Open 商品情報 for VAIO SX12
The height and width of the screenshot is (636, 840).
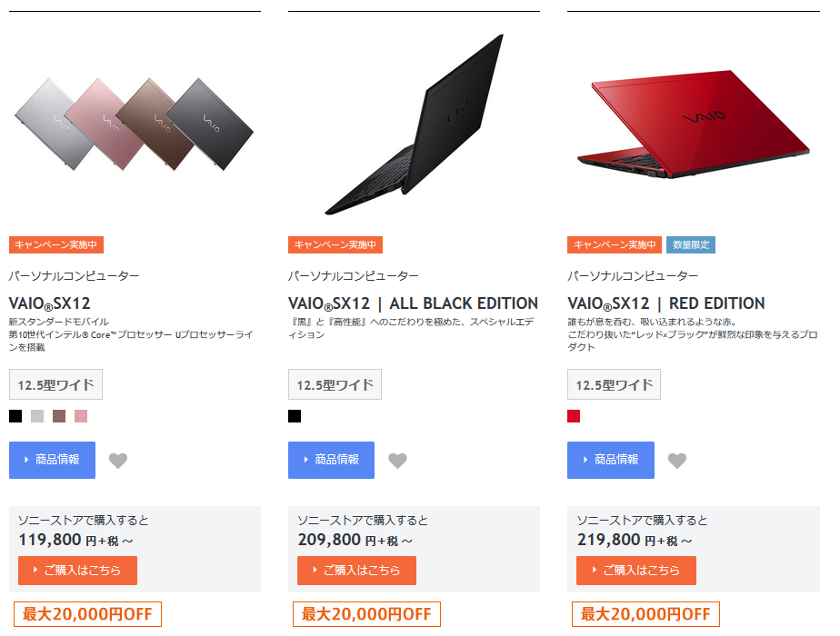pos(52,460)
